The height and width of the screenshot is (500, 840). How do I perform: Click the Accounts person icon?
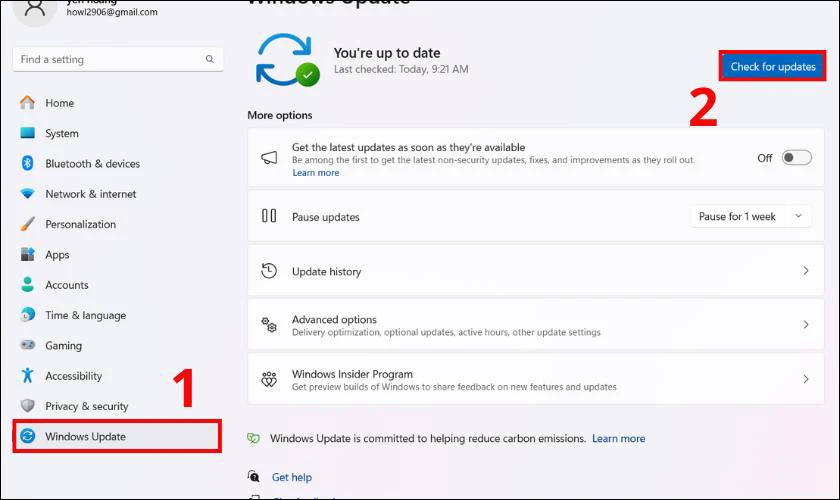click(27, 285)
